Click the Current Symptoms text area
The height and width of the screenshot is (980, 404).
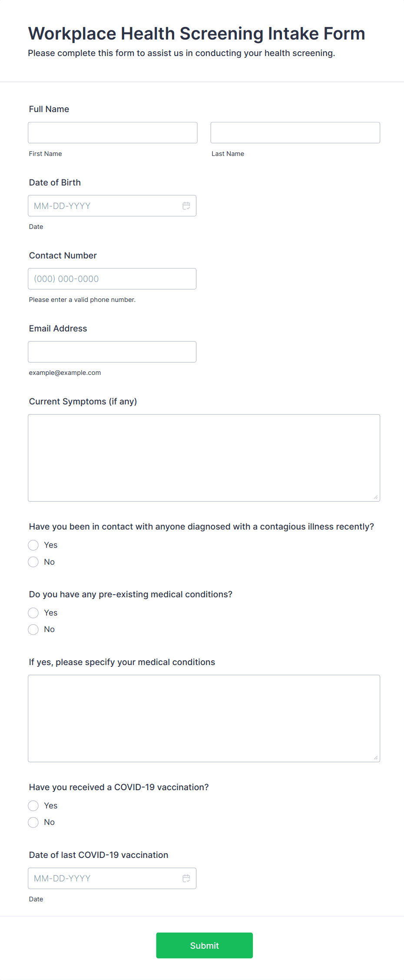[x=204, y=456]
